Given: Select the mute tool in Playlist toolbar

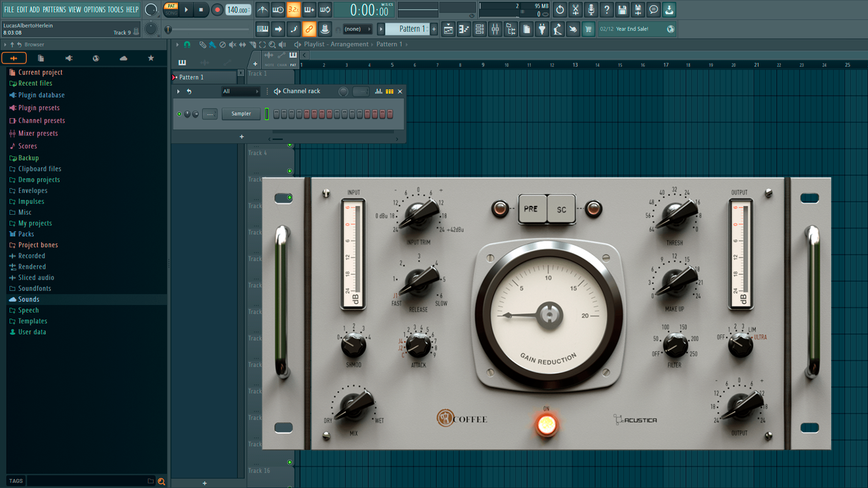Looking at the screenshot, I should (x=233, y=44).
